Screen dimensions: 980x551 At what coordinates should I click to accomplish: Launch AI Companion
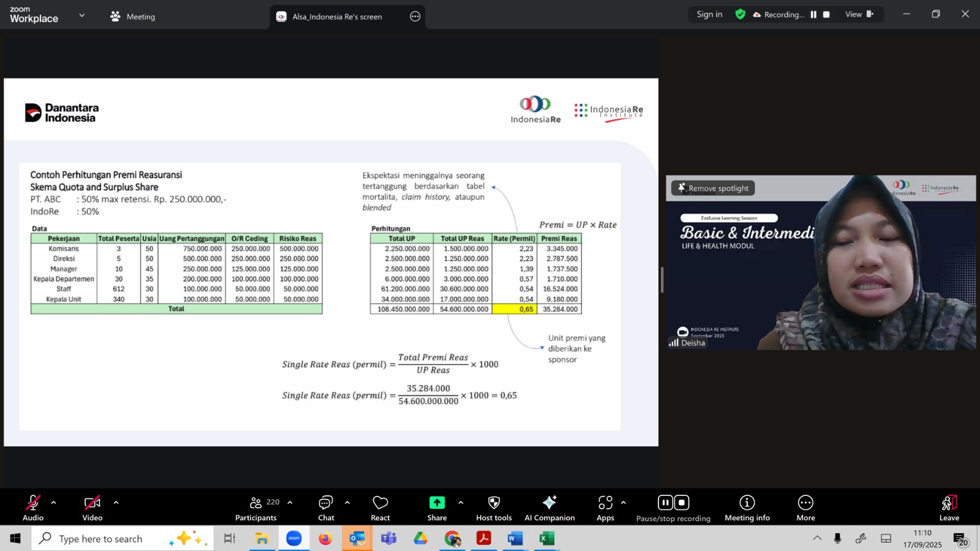point(549,508)
